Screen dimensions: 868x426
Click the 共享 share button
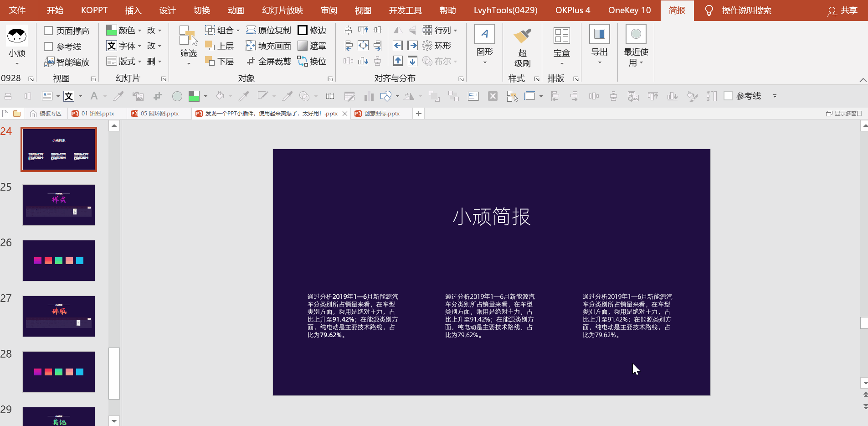tap(842, 10)
